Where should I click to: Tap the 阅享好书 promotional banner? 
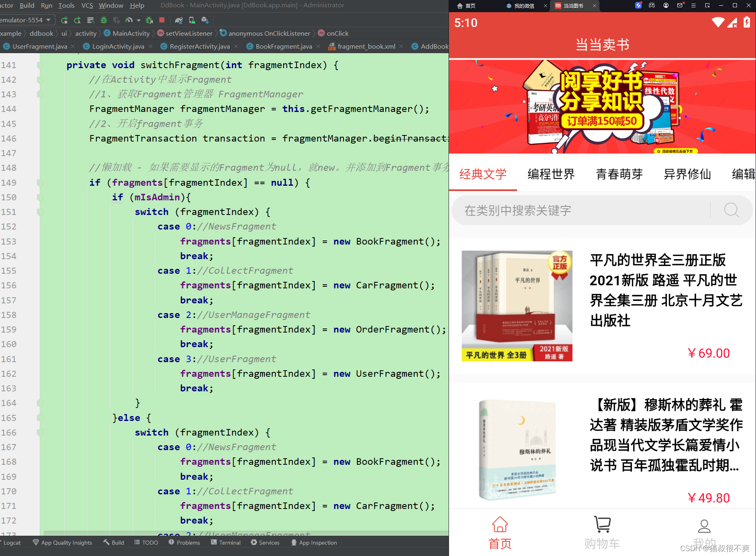coord(602,107)
